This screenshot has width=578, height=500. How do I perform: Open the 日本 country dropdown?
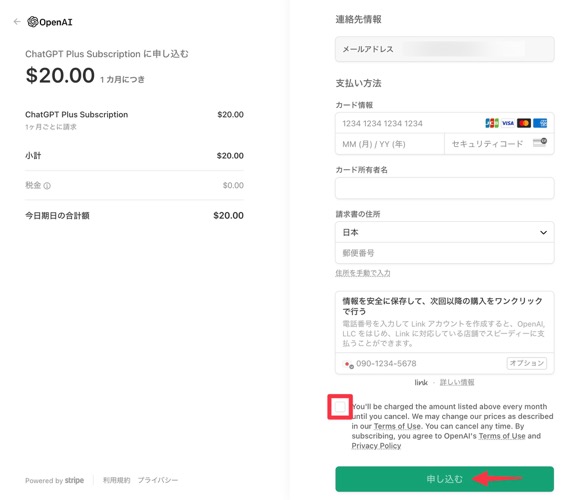(445, 232)
